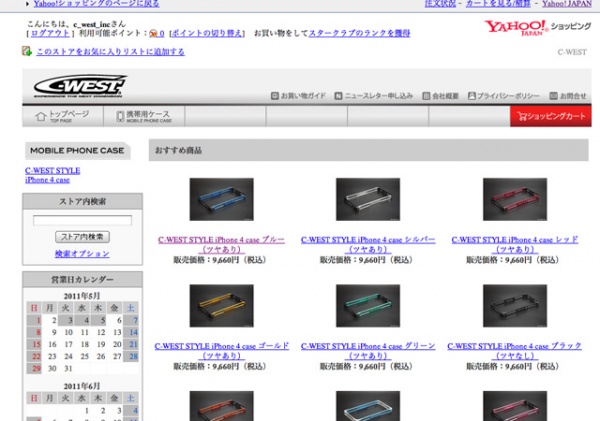Open the orange iPhone 4 case thumbnail
The image size is (600, 421).
pos(222,406)
